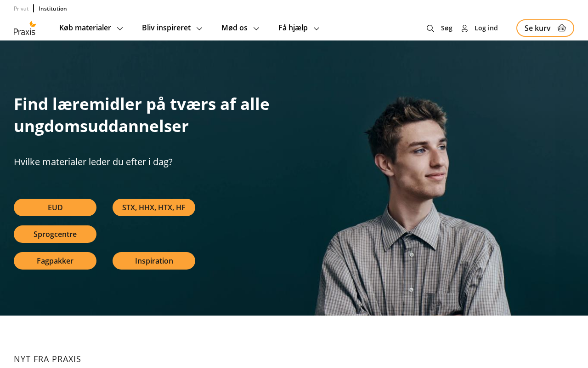Open the Få hjælp menu
588x368 pixels.
tap(293, 28)
